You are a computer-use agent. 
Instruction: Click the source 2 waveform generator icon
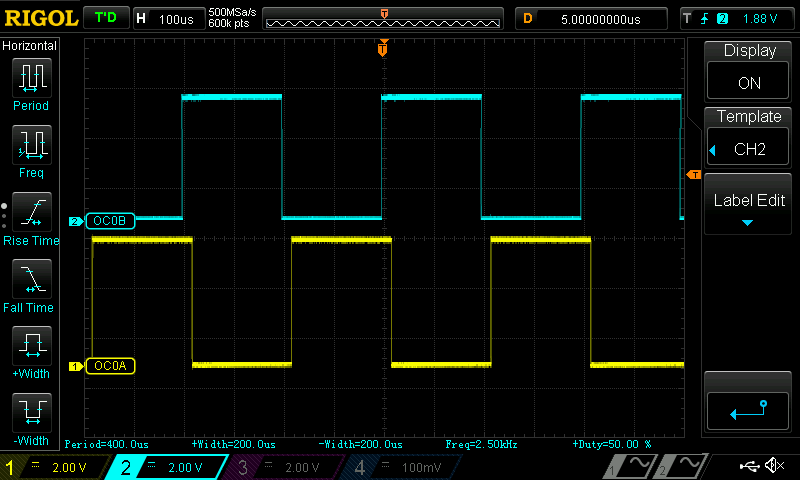[x=680, y=466]
